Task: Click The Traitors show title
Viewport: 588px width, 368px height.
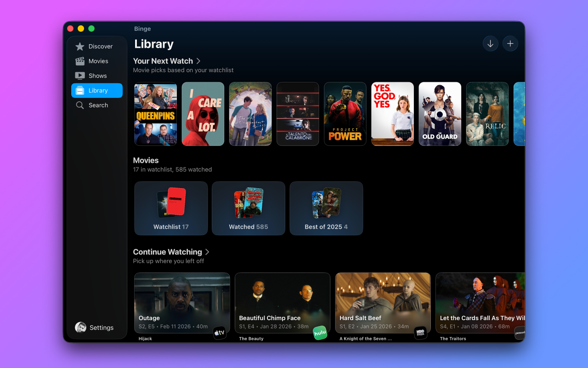Action: click(x=453, y=339)
